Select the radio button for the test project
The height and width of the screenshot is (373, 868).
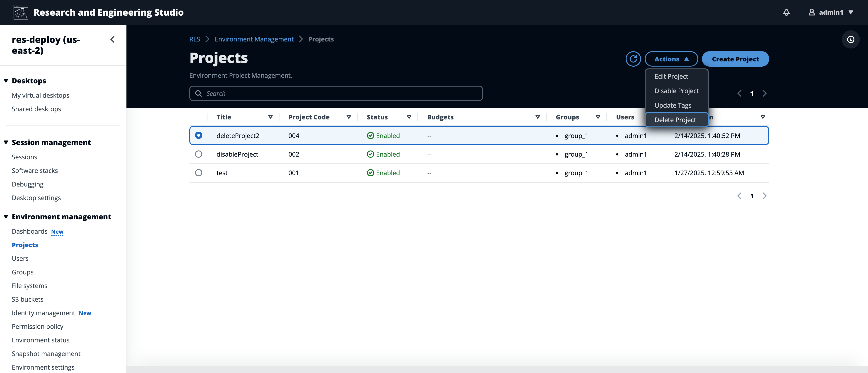(198, 173)
